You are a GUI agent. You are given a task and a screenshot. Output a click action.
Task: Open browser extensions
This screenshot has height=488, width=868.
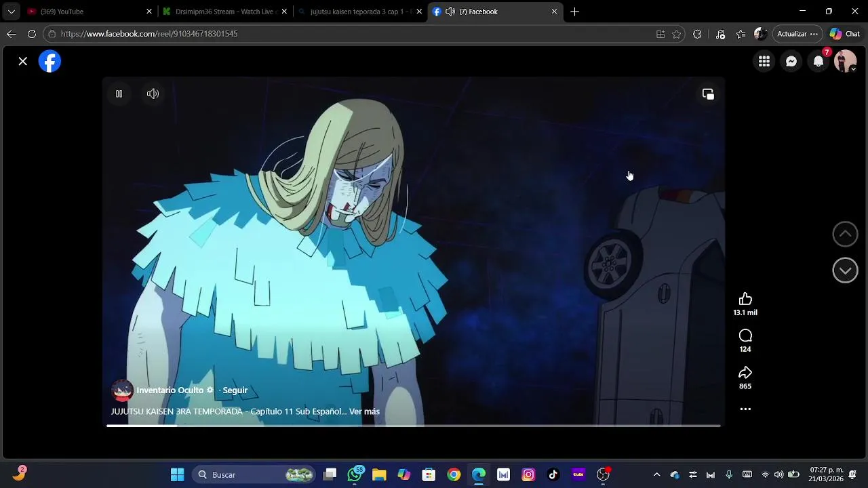click(x=697, y=34)
